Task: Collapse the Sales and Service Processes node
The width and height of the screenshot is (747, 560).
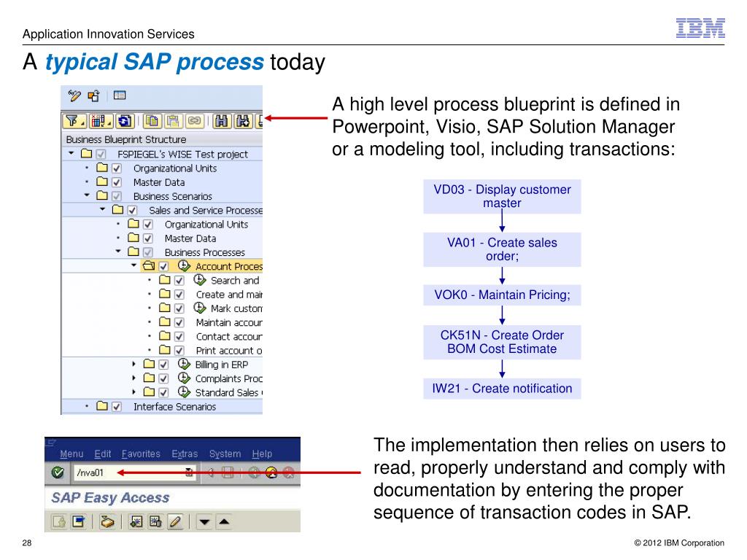Action: coord(102,209)
